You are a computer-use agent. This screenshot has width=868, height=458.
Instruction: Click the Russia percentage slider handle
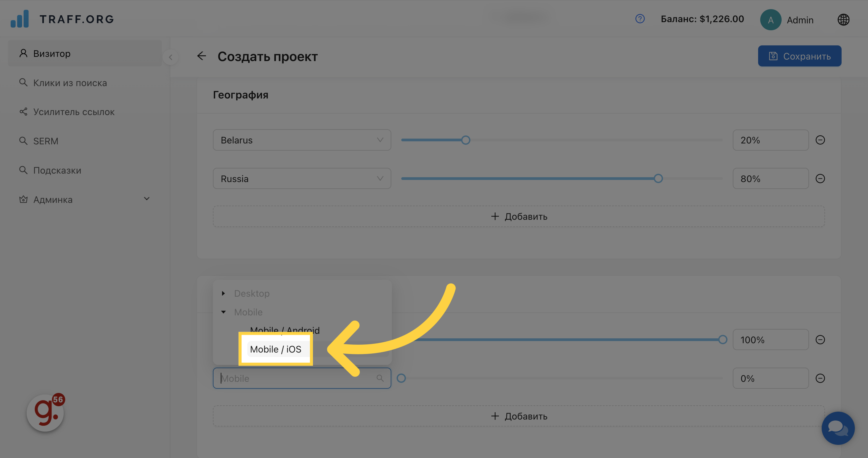(658, 178)
